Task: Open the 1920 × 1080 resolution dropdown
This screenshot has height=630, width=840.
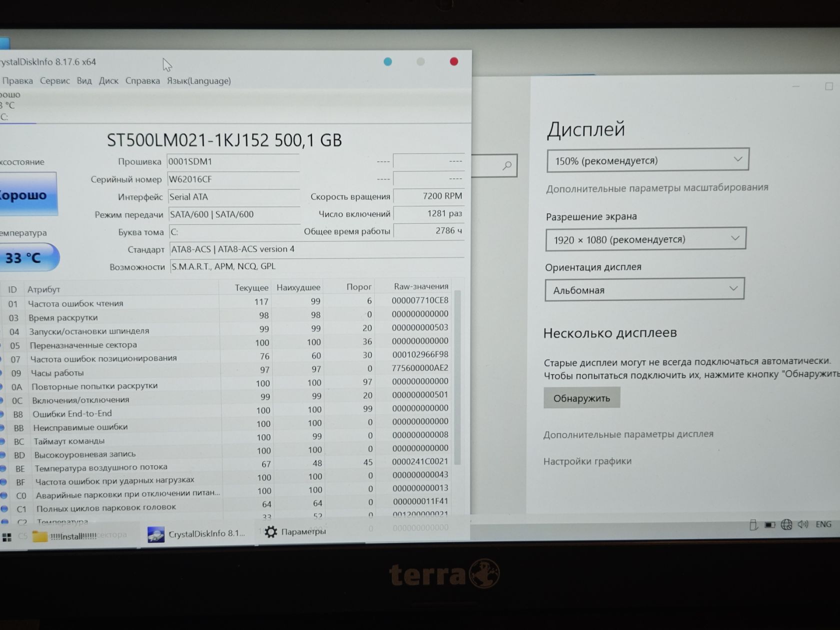Action: coord(646,239)
